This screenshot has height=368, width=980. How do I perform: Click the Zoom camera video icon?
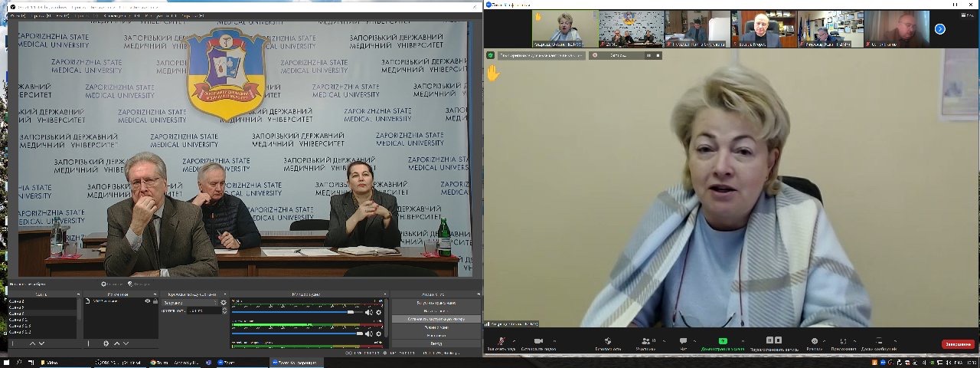click(x=537, y=340)
